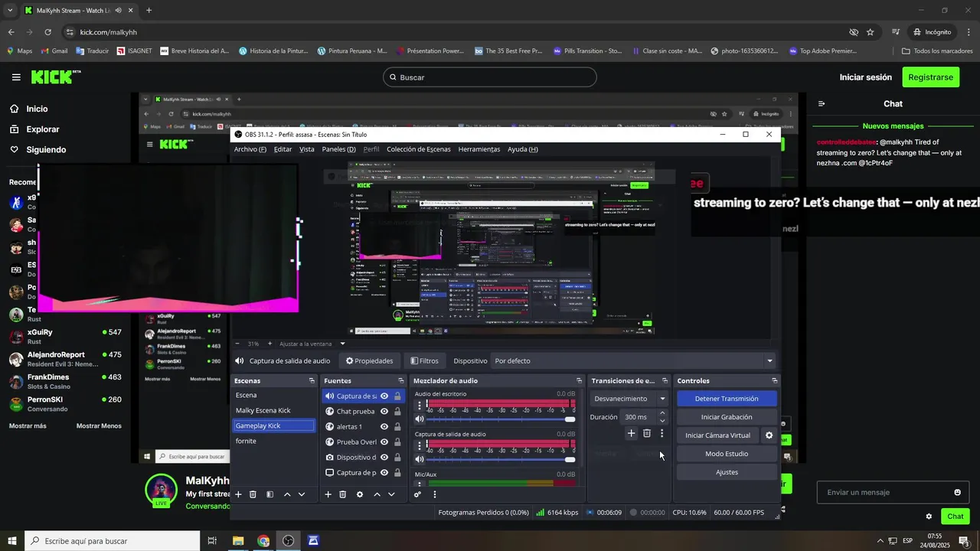Select Malky Escena Kick scene
Screen dimensions: 980x551
(274, 410)
